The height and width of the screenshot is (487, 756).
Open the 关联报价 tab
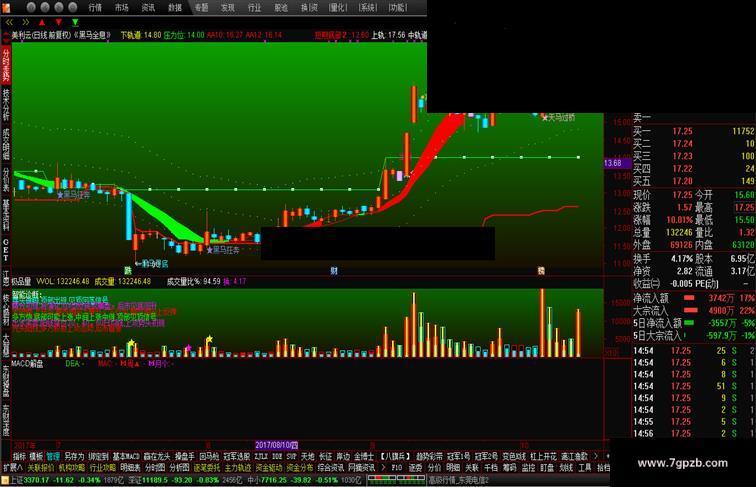[40, 468]
